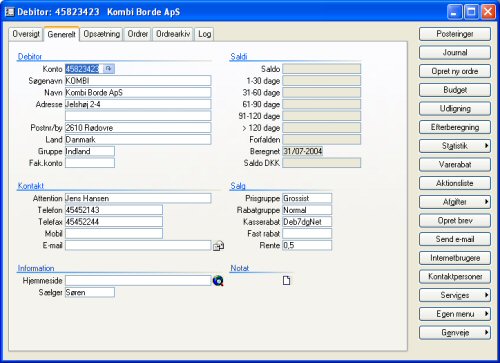This screenshot has width=500, height=363.
Task: Click the Beregnet date 31/07-2004
Action: [x=303, y=151]
